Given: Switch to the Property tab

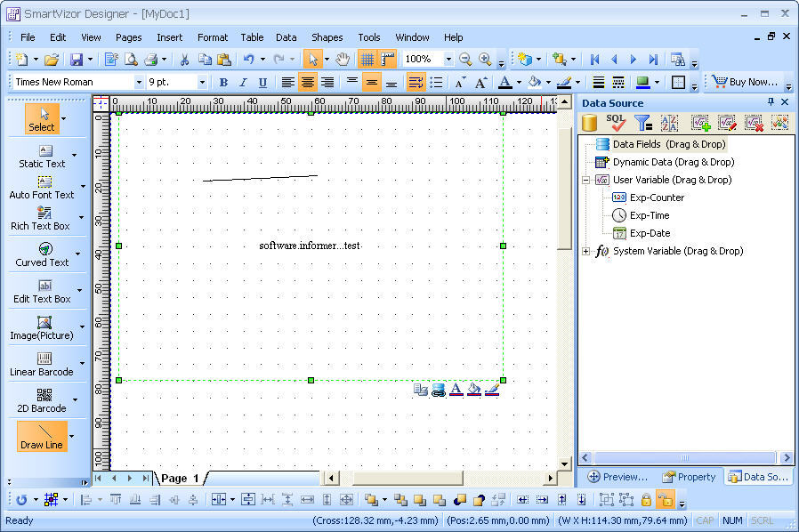Looking at the screenshot, I should click(x=690, y=477).
